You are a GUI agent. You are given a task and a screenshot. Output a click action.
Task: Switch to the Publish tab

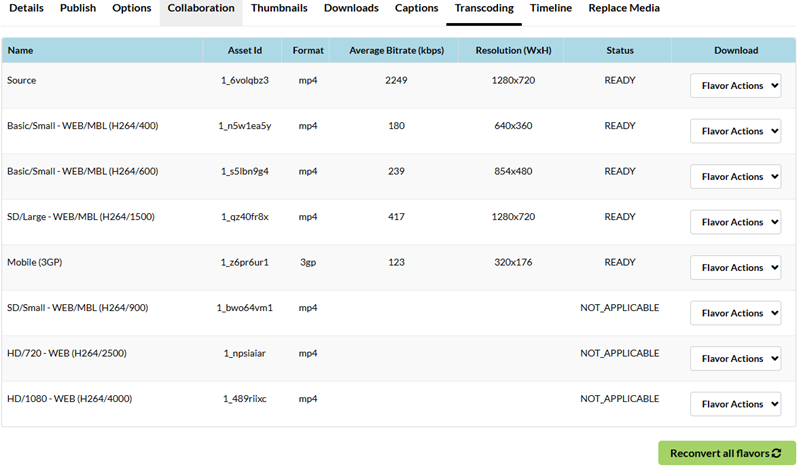point(78,8)
